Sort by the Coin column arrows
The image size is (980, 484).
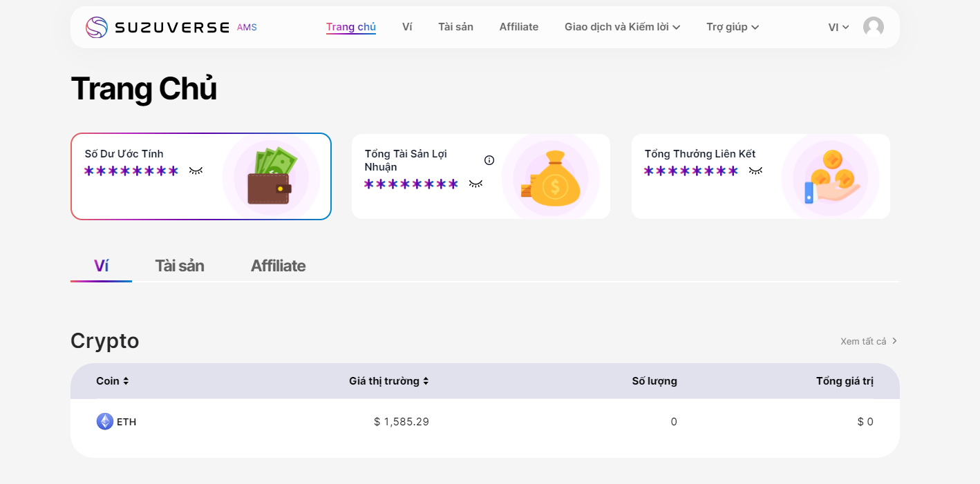coord(126,381)
